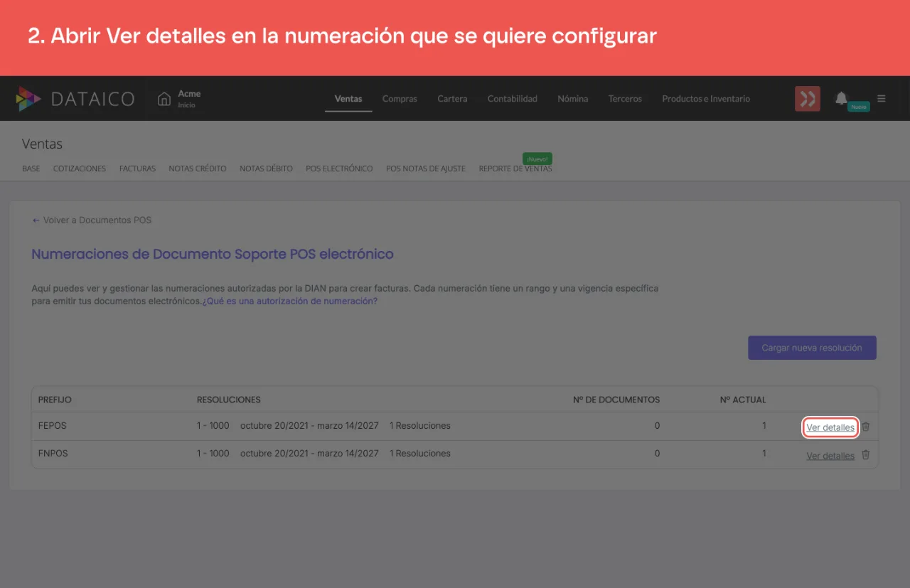This screenshot has width=910, height=588.
Task: Open the Acme home icon
Action: pyautogui.click(x=164, y=99)
